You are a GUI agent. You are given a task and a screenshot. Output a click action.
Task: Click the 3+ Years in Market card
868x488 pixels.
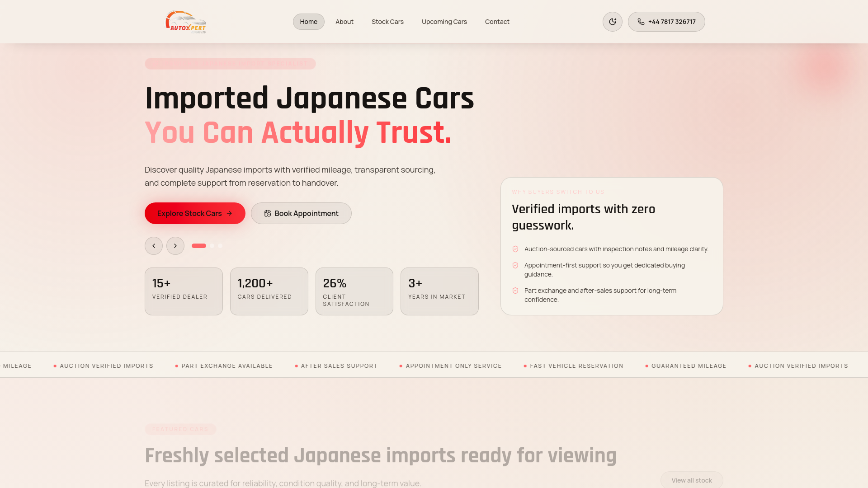pyautogui.click(x=439, y=291)
